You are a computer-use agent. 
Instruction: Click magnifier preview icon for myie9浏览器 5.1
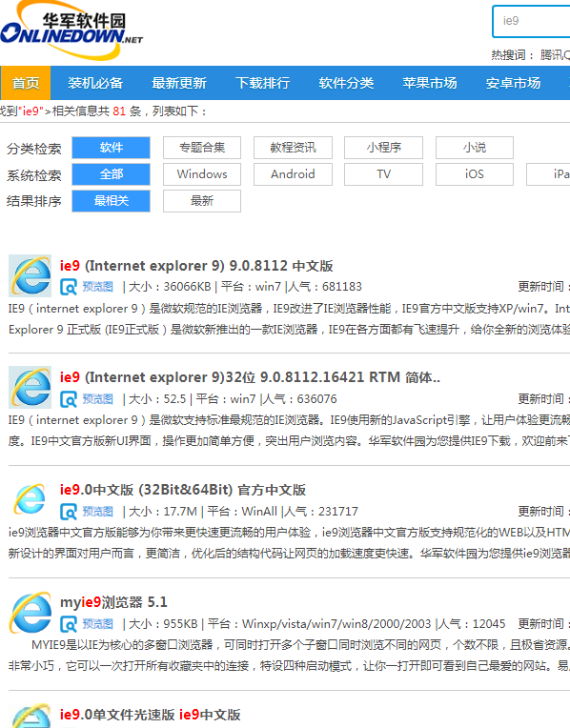(69, 624)
